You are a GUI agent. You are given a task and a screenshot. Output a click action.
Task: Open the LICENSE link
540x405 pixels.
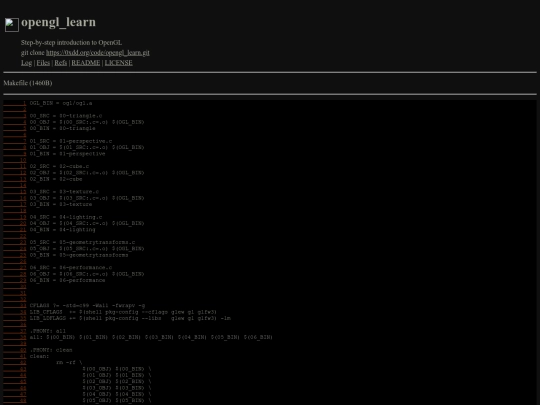click(118, 63)
